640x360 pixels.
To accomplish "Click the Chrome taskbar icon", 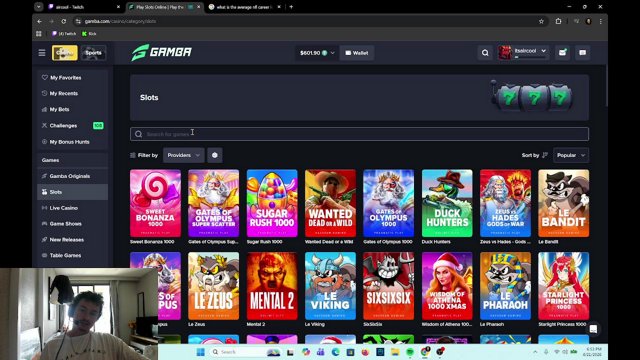I will (x=425, y=352).
